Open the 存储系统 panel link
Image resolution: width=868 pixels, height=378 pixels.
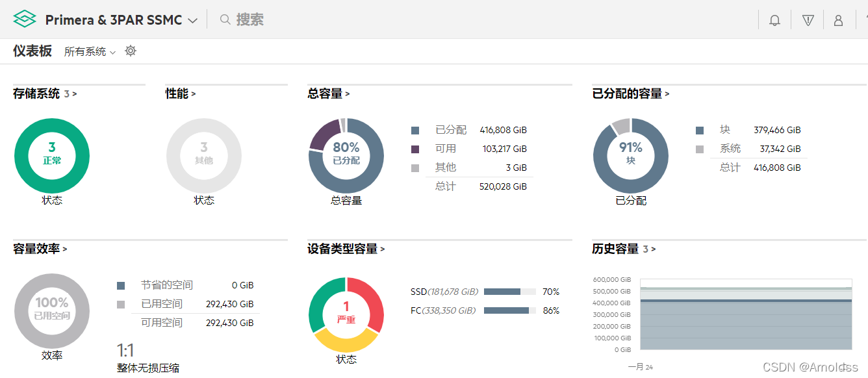(x=45, y=94)
